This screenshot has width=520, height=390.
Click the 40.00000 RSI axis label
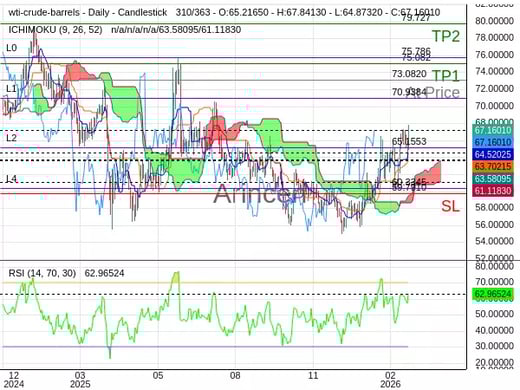pos(494,330)
